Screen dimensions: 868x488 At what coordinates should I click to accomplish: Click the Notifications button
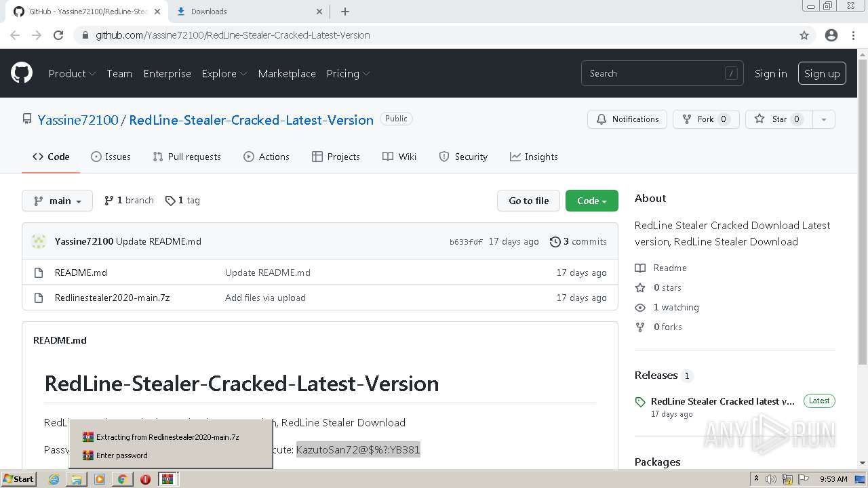coord(627,119)
